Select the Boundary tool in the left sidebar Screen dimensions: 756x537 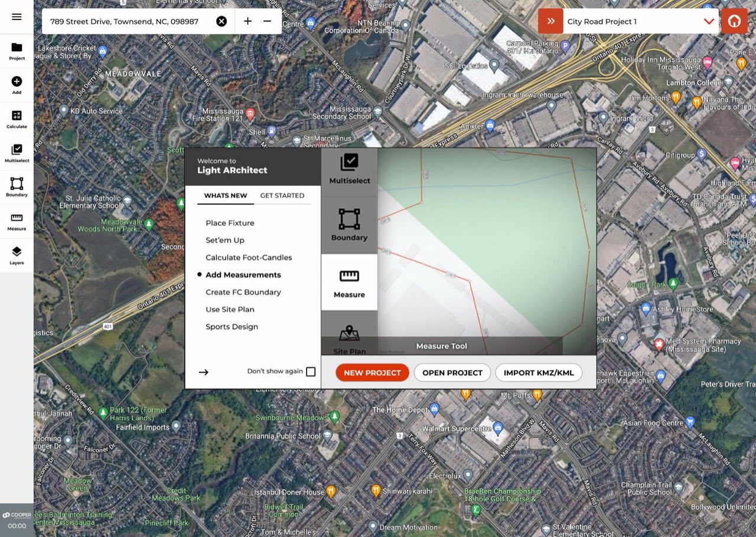click(17, 187)
